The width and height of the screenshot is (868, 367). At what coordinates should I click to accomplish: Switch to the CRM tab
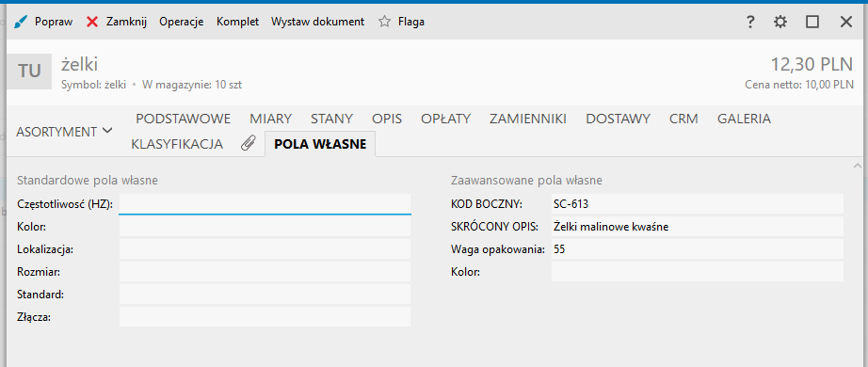[683, 119]
